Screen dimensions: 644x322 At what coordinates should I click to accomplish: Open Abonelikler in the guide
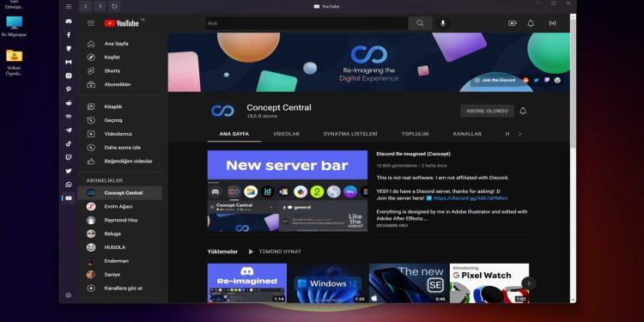[x=120, y=84]
